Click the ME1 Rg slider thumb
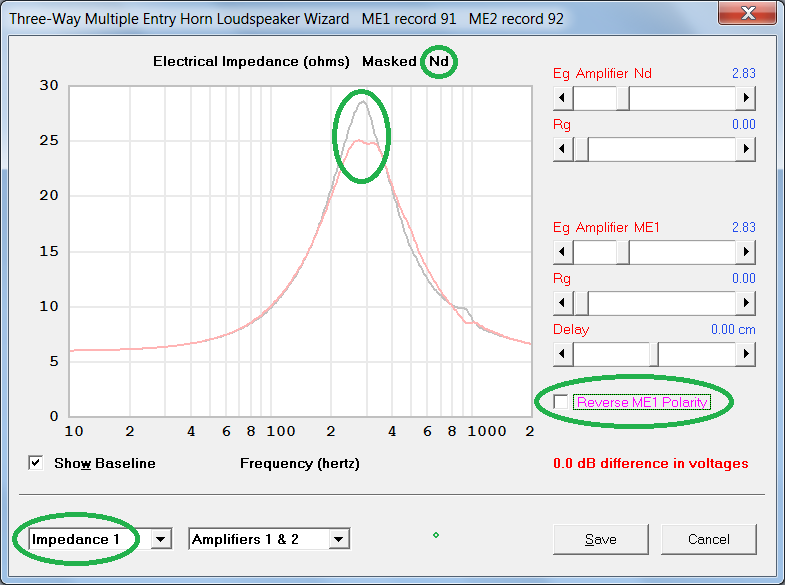Screen dimensions: 785x585 [581, 303]
